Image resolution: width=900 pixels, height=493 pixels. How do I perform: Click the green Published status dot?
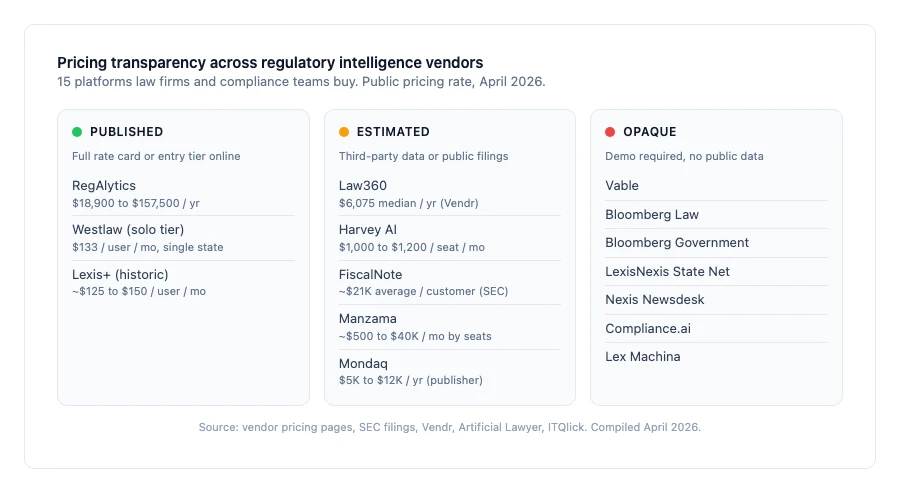tap(77, 132)
